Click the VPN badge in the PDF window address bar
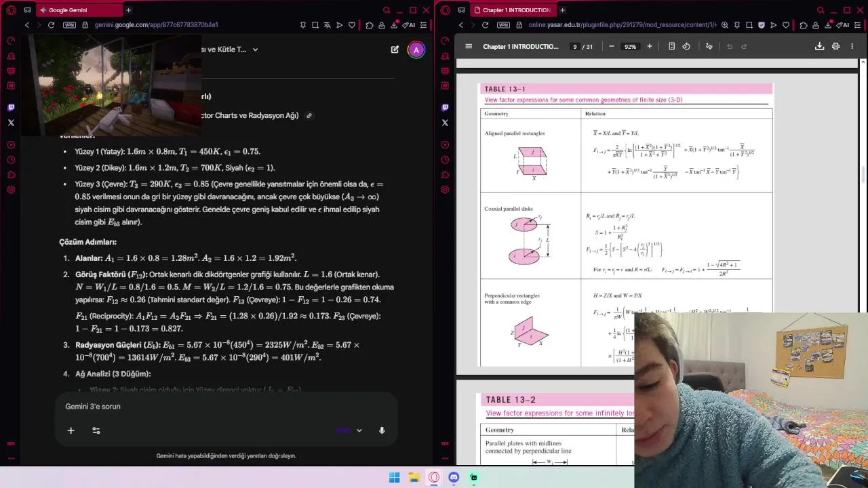 click(503, 25)
